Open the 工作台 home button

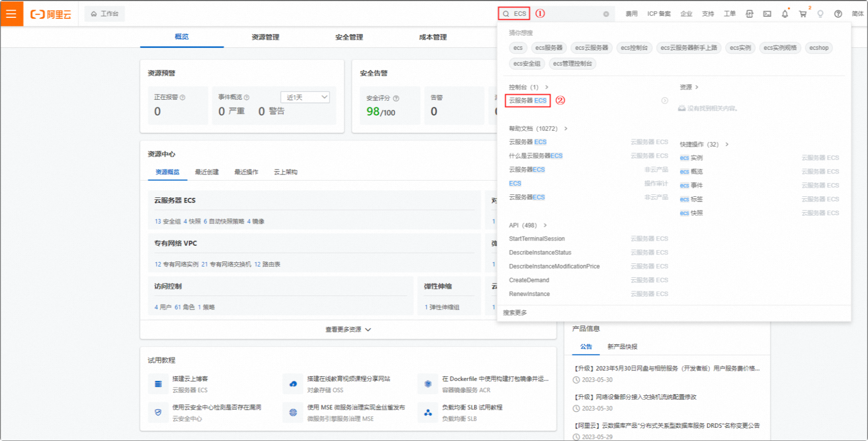pos(105,14)
